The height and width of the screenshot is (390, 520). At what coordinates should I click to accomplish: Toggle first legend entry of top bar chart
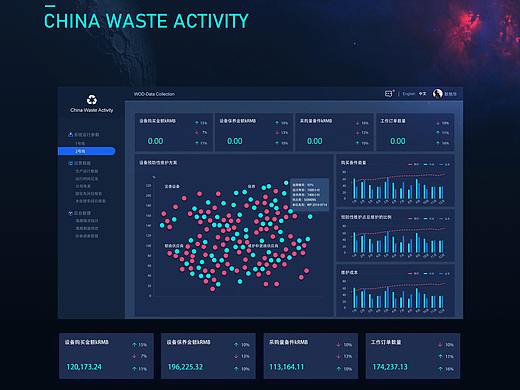coord(414,164)
